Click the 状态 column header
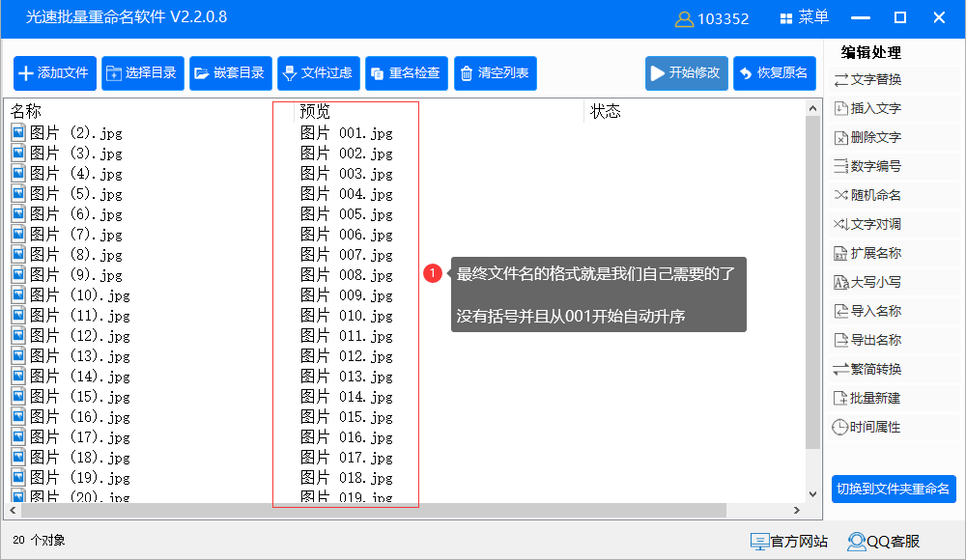Viewport: 966px width, 560px height. click(x=606, y=111)
